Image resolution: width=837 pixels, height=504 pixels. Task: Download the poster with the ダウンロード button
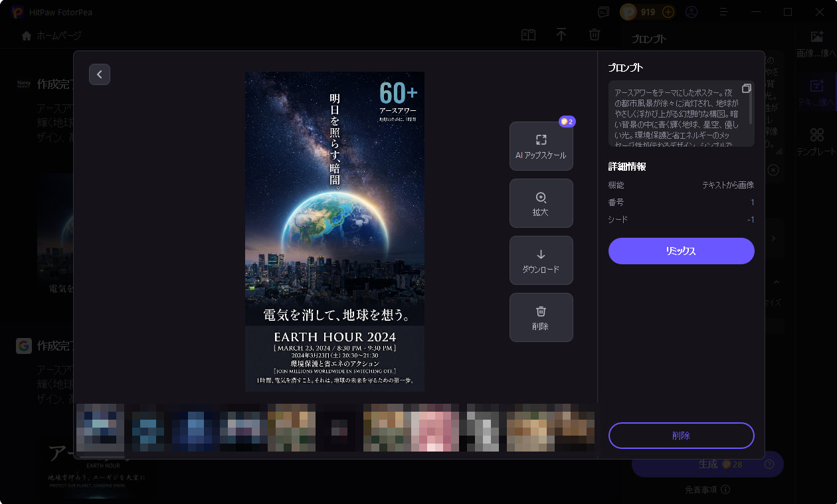tap(541, 260)
